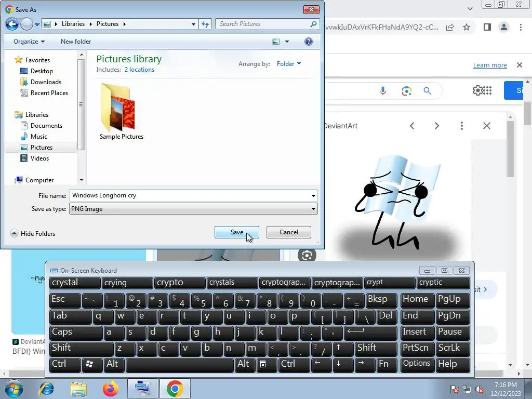Toggle left Ctrl key on On-Screen Keyboard
Viewport: 532px width, 399px height.
(x=65, y=364)
